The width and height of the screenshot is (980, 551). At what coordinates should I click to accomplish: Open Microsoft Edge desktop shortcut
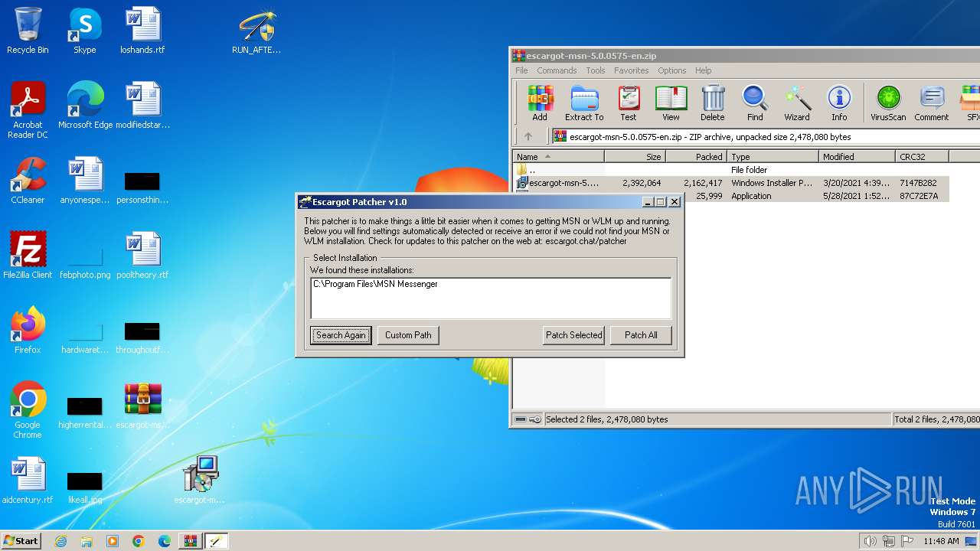[x=85, y=106]
